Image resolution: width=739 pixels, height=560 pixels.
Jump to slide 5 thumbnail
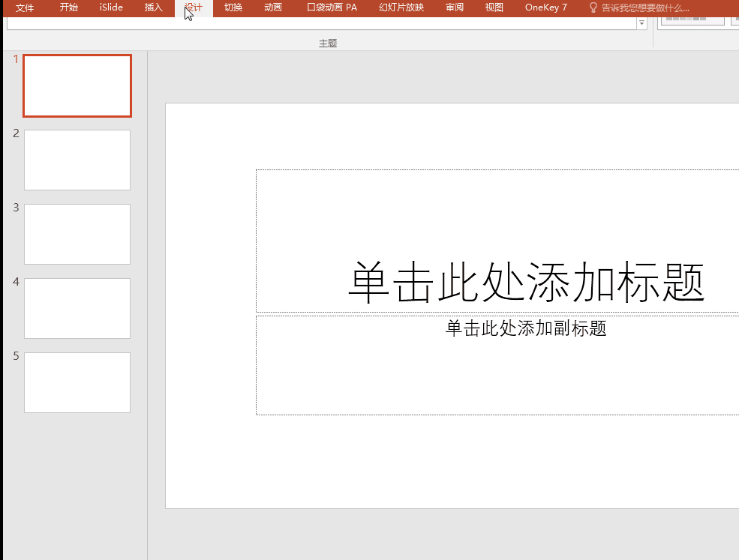click(77, 382)
